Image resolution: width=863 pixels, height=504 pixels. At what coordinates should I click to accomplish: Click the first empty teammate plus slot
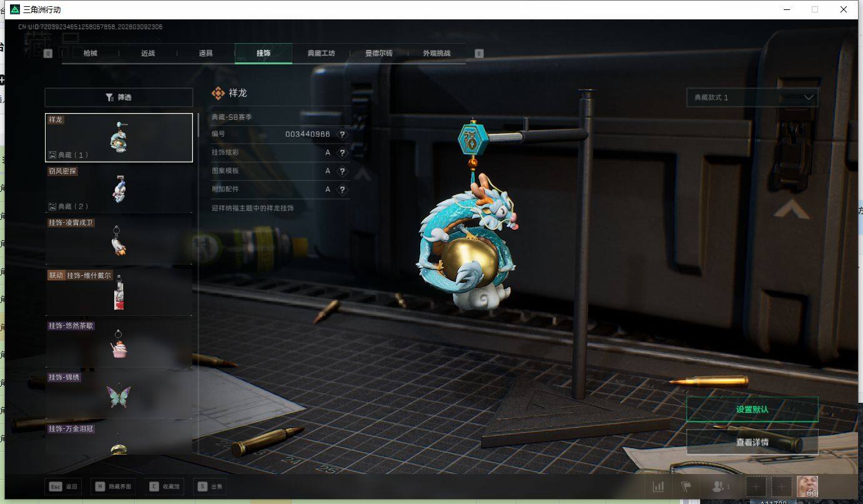[756, 487]
